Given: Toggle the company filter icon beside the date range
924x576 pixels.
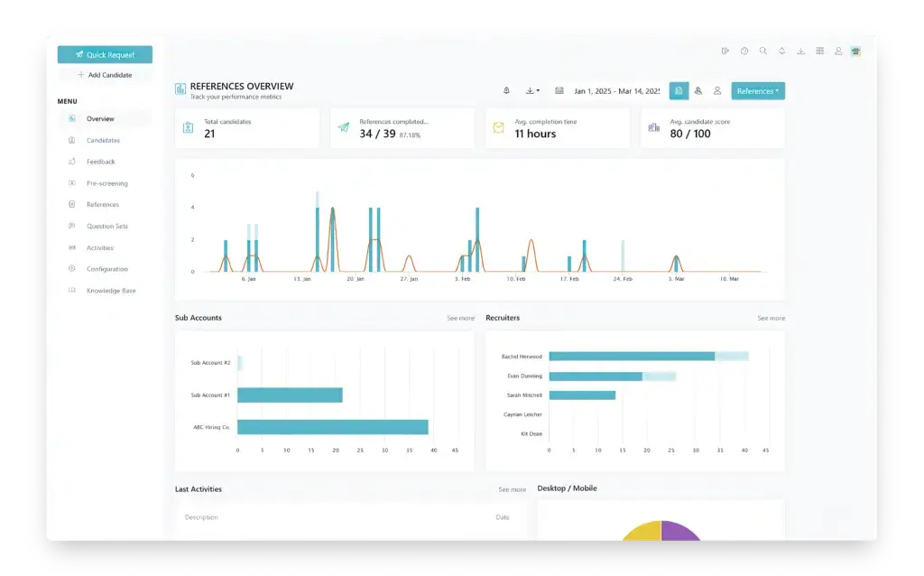Looking at the screenshot, I should tap(679, 90).
